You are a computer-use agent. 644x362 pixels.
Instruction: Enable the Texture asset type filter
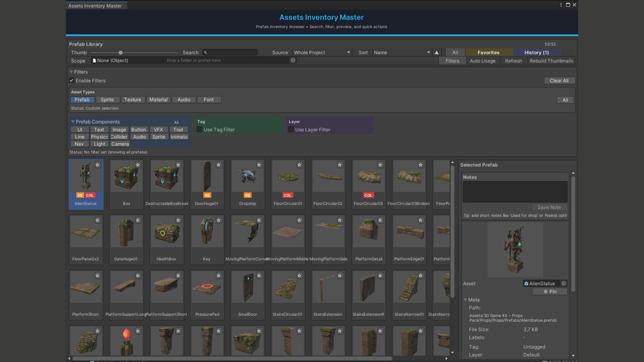(x=133, y=100)
